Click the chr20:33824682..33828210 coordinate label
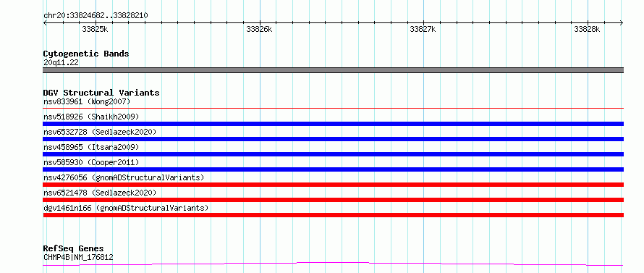Image resolution: width=644 pixels, height=273 pixels. click(x=96, y=16)
